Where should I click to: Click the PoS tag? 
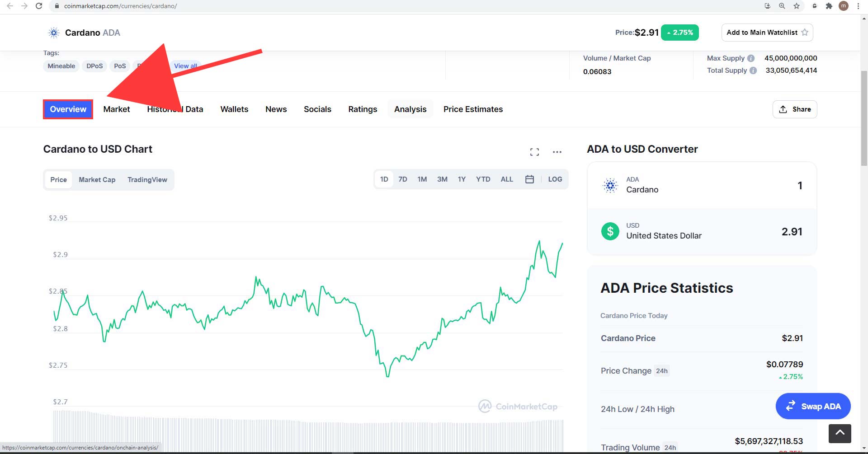tap(120, 66)
